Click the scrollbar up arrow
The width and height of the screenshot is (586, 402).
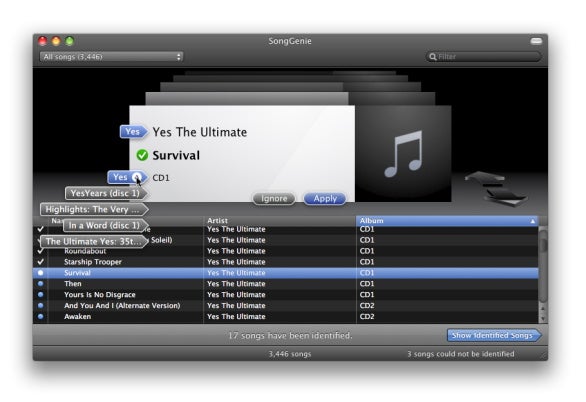tap(543, 308)
